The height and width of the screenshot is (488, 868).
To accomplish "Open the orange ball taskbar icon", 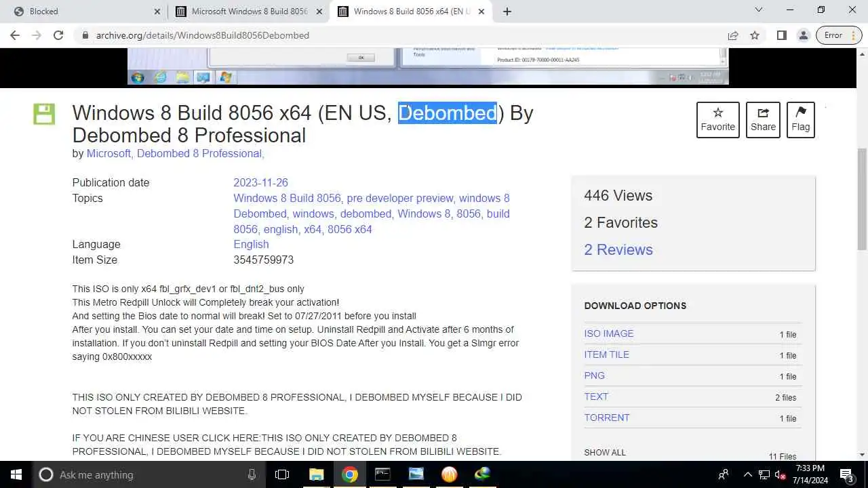I will click(449, 474).
